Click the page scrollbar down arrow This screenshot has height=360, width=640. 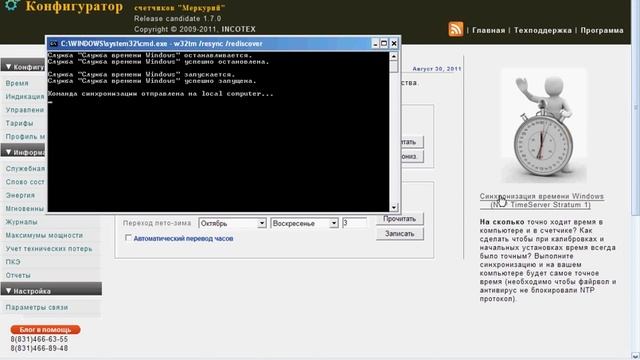point(636,356)
